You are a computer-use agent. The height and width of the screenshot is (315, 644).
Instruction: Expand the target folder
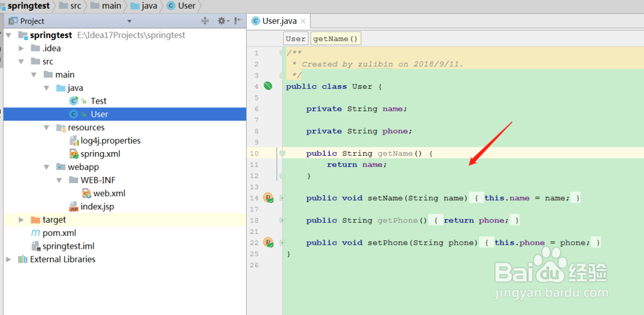click(21, 220)
